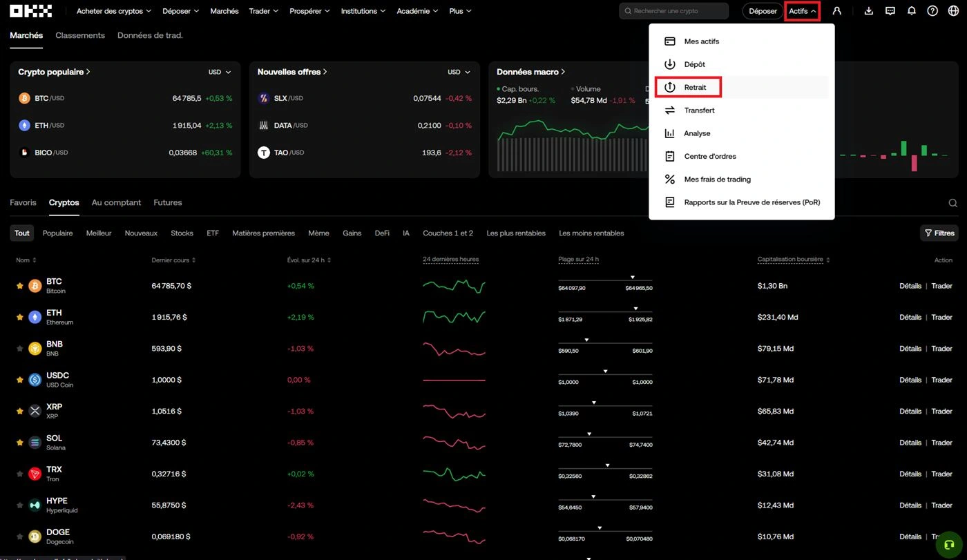Image resolution: width=967 pixels, height=560 pixels.
Task: Expand the Plus navigation dropdown
Action: [x=461, y=11]
